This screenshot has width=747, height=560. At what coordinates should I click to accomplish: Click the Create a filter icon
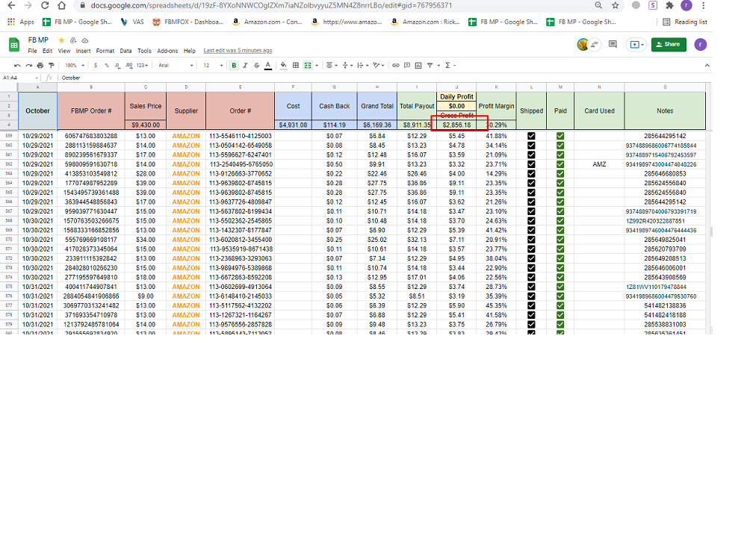tap(430, 65)
